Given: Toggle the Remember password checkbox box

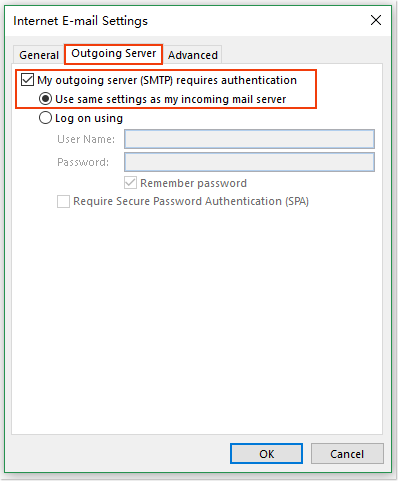Looking at the screenshot, I should [130, 183].
